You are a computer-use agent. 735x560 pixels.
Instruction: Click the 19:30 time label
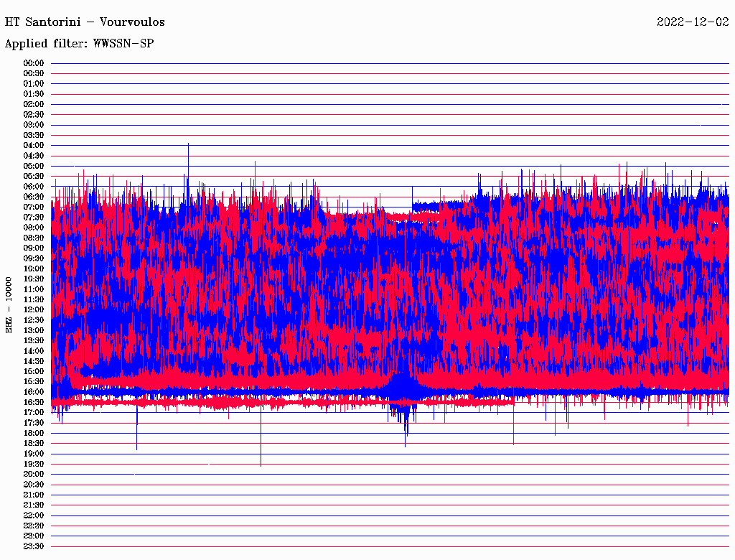pyautogui.click(x=34, y=464)
